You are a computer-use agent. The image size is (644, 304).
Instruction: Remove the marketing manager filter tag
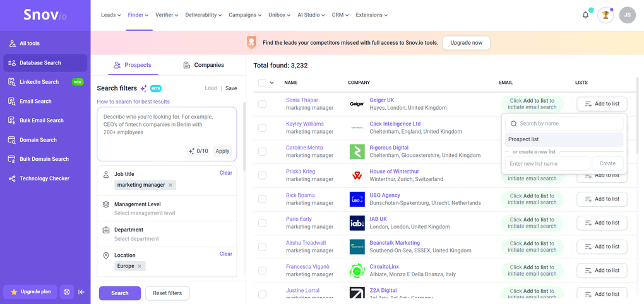(x=170, y=185)
